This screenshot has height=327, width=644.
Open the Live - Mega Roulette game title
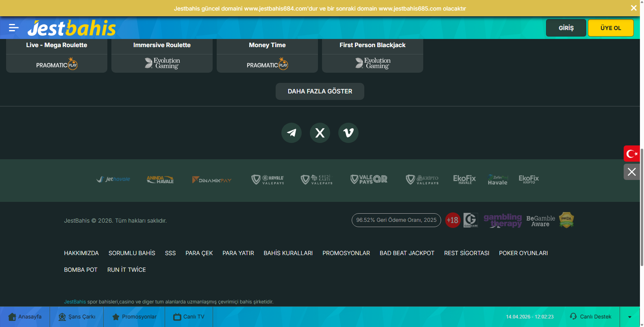tap(57, 45)
